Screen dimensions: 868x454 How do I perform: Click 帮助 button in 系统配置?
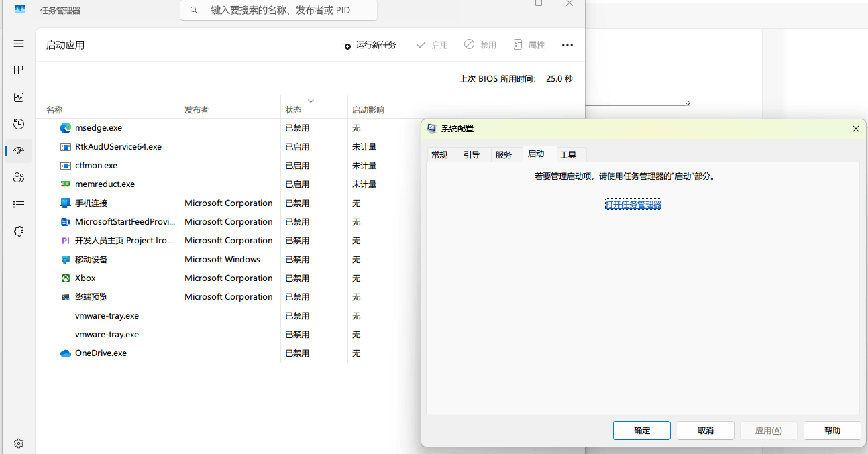tap(832, 431)
